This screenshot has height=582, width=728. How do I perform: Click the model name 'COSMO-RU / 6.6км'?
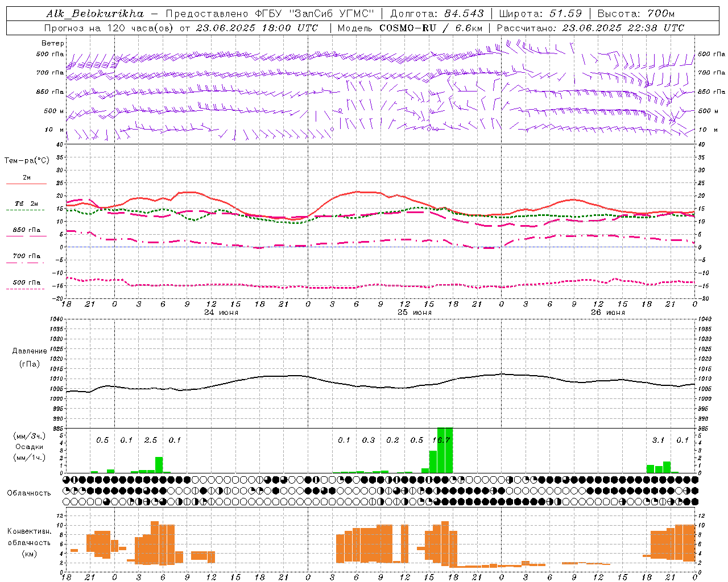[x=431, y=28]
